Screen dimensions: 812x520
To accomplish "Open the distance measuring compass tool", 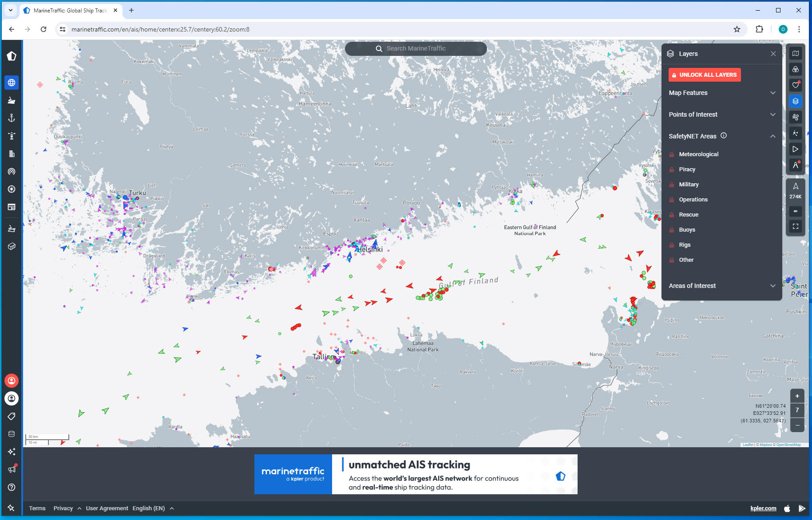I will tap(795, 165).
